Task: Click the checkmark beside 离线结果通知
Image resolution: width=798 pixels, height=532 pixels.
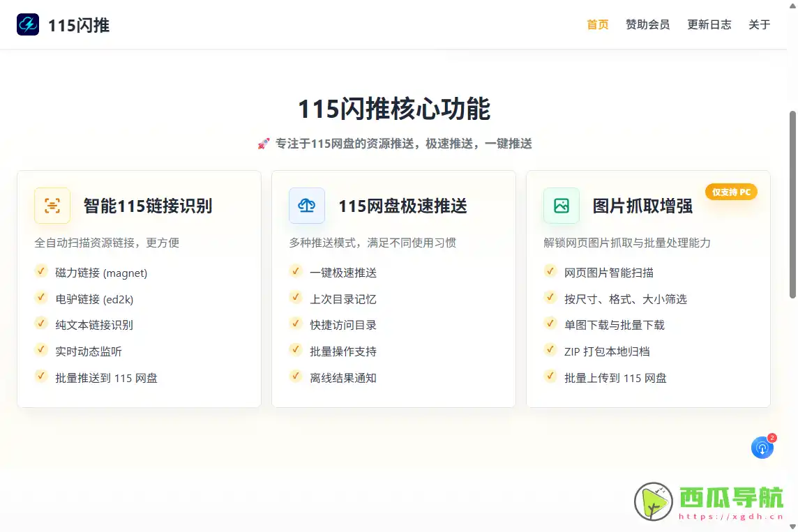Action: (296, 376)
